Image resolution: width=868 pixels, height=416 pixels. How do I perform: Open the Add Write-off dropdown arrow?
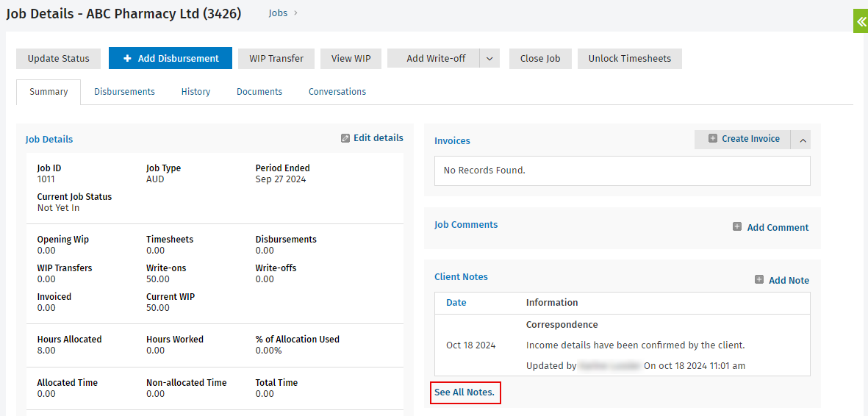point(489,59)
